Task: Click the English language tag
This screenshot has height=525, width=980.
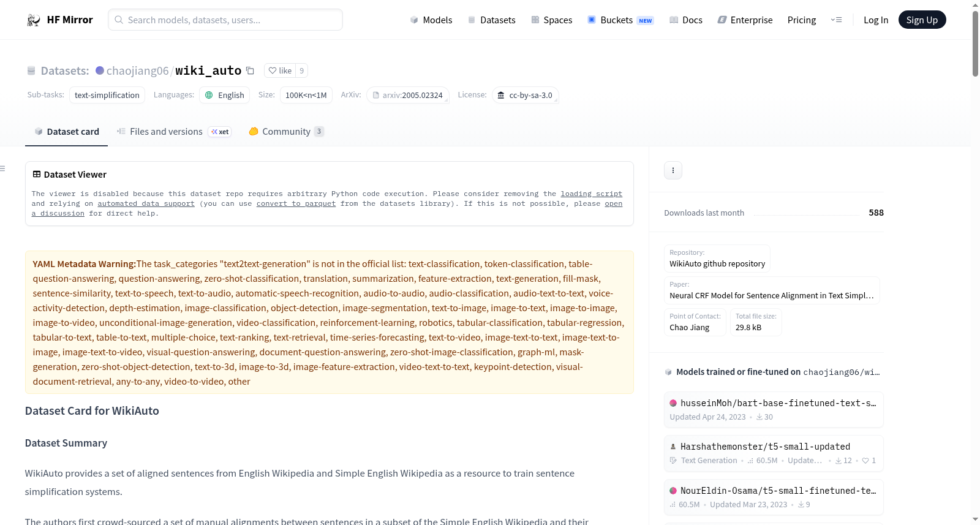Action: 224,95
